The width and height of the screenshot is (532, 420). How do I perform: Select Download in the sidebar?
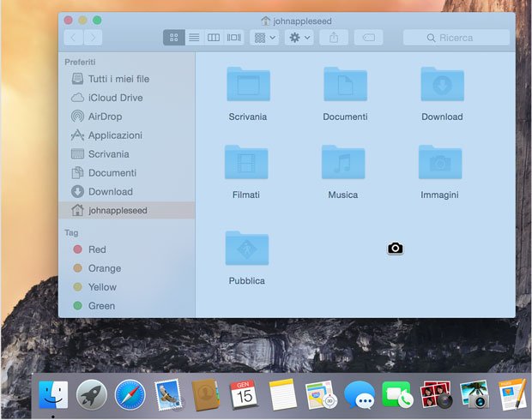point(126,191)
